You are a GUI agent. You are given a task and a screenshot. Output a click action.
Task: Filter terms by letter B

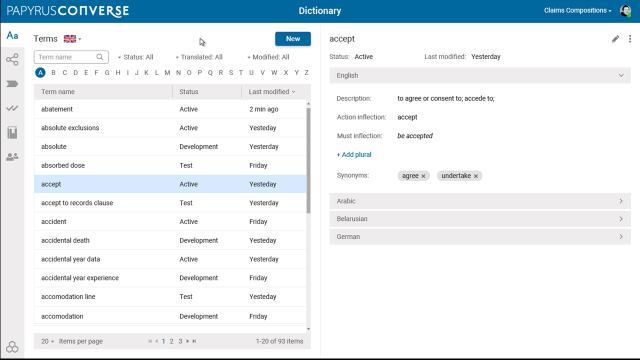pyautogui.click(x=53, y=73)
